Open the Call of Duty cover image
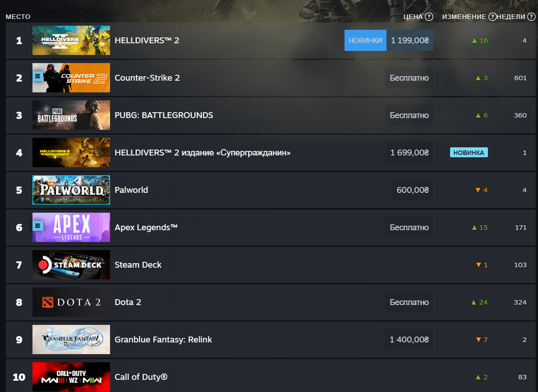538x392 pixels. click(x=71, y=377)
